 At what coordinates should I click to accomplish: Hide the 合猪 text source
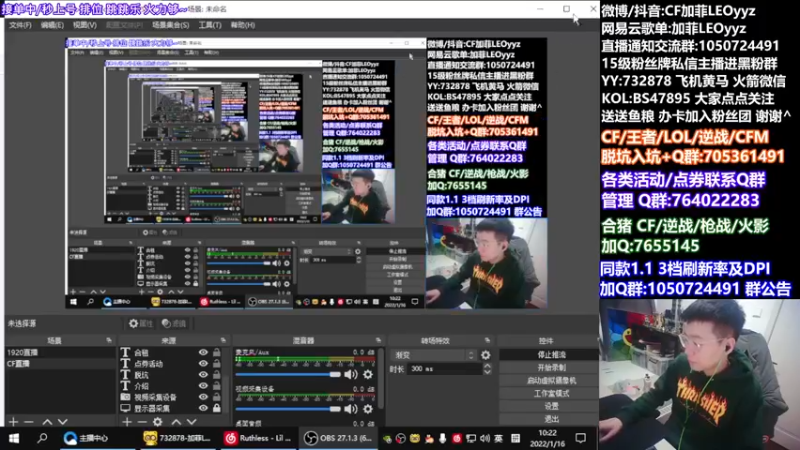click(x=203, y=353)
